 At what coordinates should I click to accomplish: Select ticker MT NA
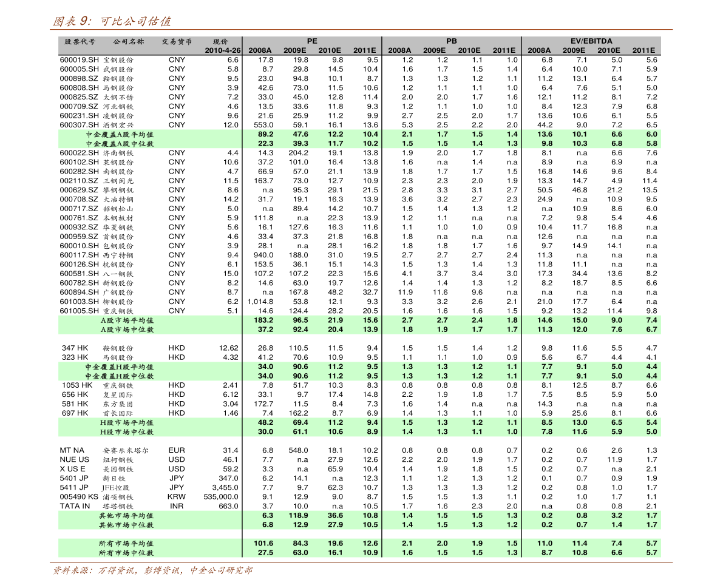[x=72, y=450]
